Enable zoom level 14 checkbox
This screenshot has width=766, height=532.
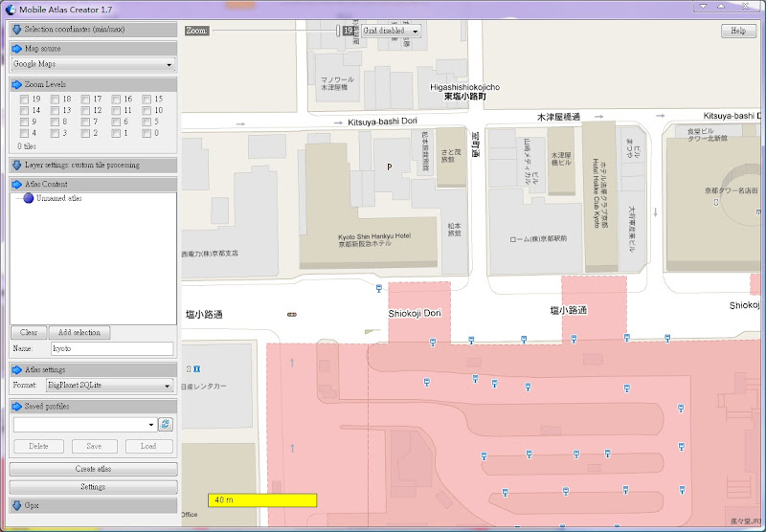coord(24,111)
